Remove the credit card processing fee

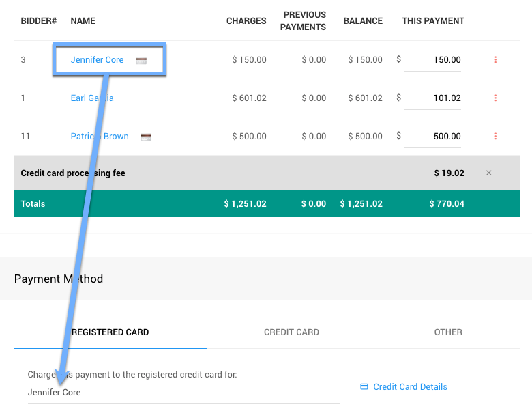(488, 173)
